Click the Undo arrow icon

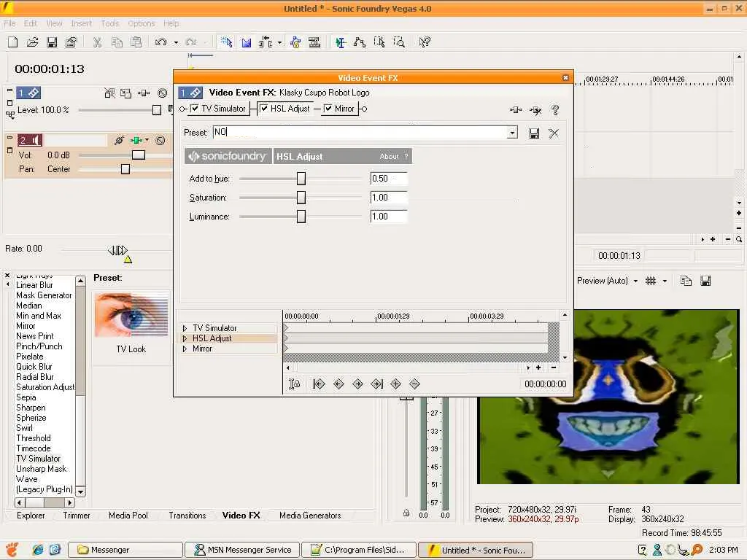(160, 42)
